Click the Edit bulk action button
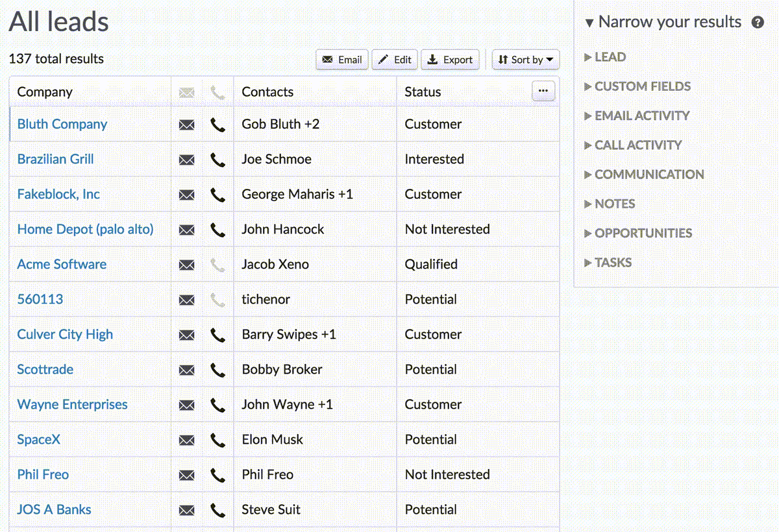Image resolution: width=779 pixels, height=532 pixels. (x=395, y=60)
